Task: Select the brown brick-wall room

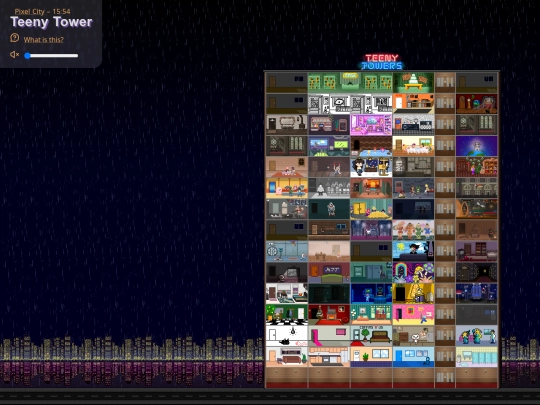Action: (x=329, y=230)
